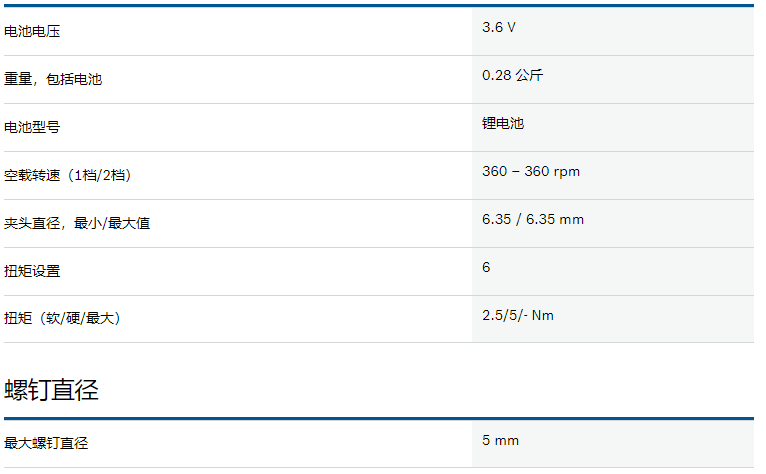766x474 pixels.
Task: Select the 2.5/5/- Nm torque value
Action: (x=518, y=316)
